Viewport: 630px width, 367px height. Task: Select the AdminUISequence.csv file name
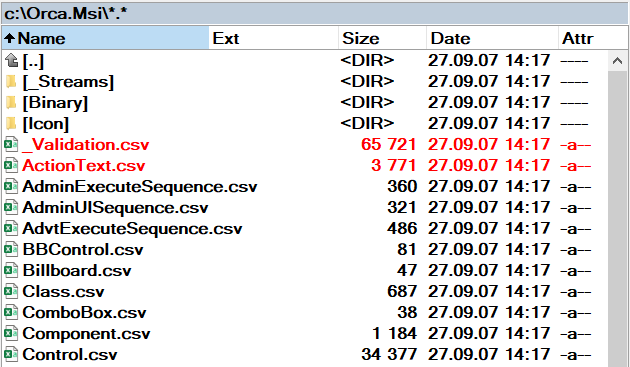point(115,208)
